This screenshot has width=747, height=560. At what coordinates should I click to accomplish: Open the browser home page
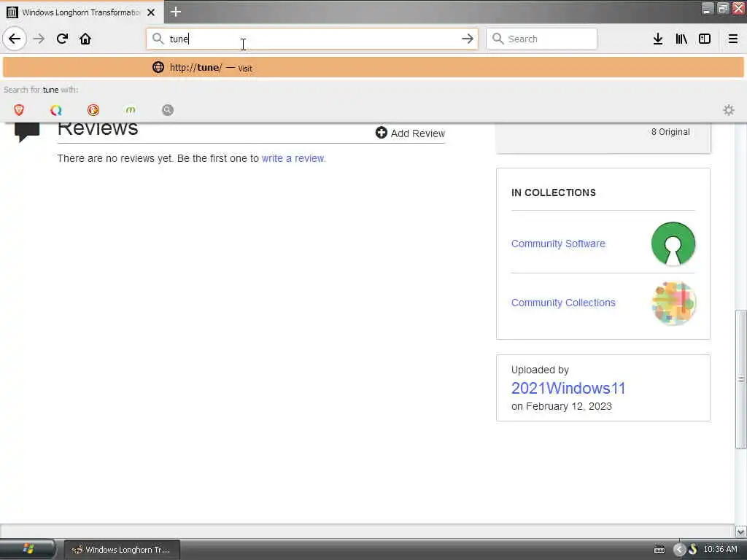(85, 39)
